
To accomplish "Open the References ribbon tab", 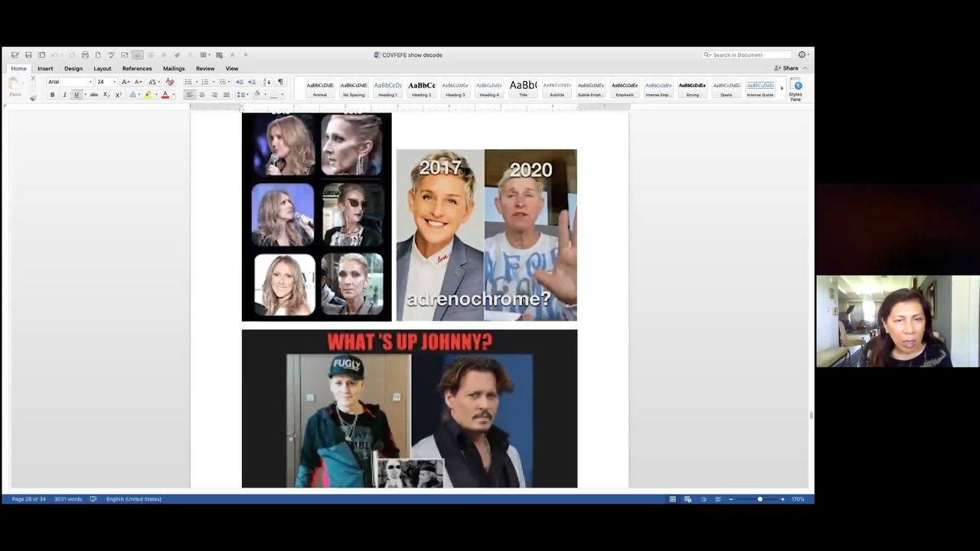I will coord(137,69).
